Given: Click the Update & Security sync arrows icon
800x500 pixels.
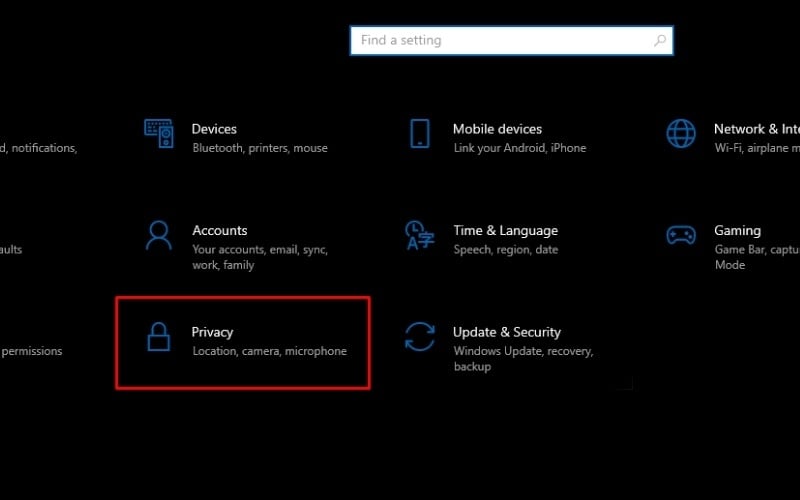Looking at the screenshot, I should point(419,337).
